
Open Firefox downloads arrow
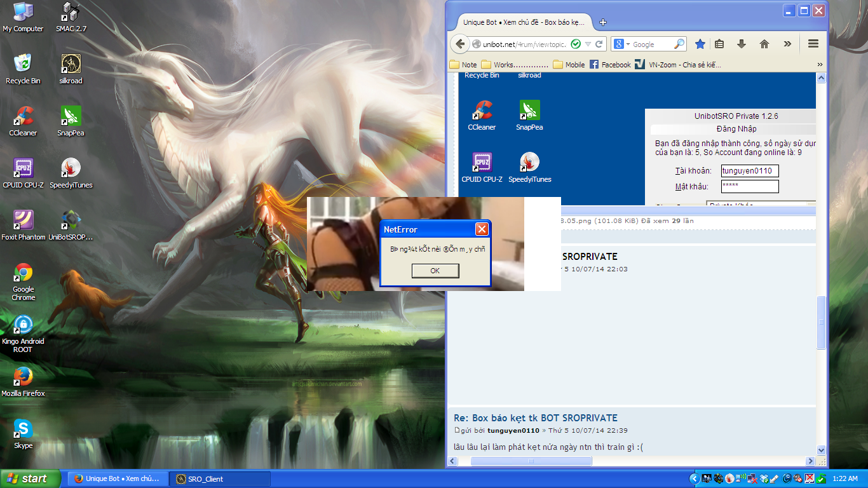point(741,44)
